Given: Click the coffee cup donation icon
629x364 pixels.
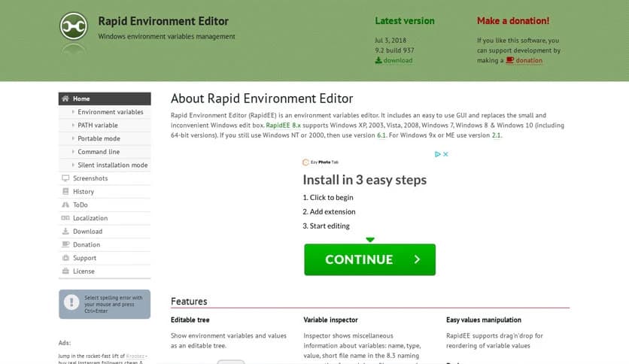Looking at the screenshot, I should [509, 60].
